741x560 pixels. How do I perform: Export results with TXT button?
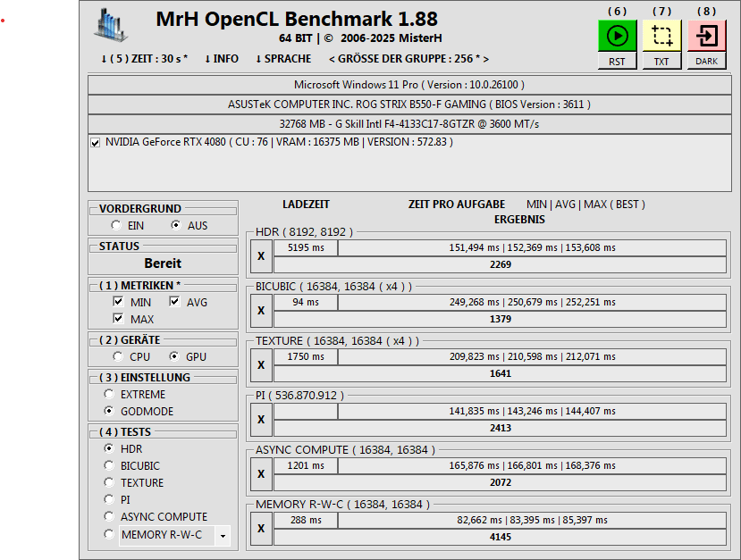click(x=661, y=62)
